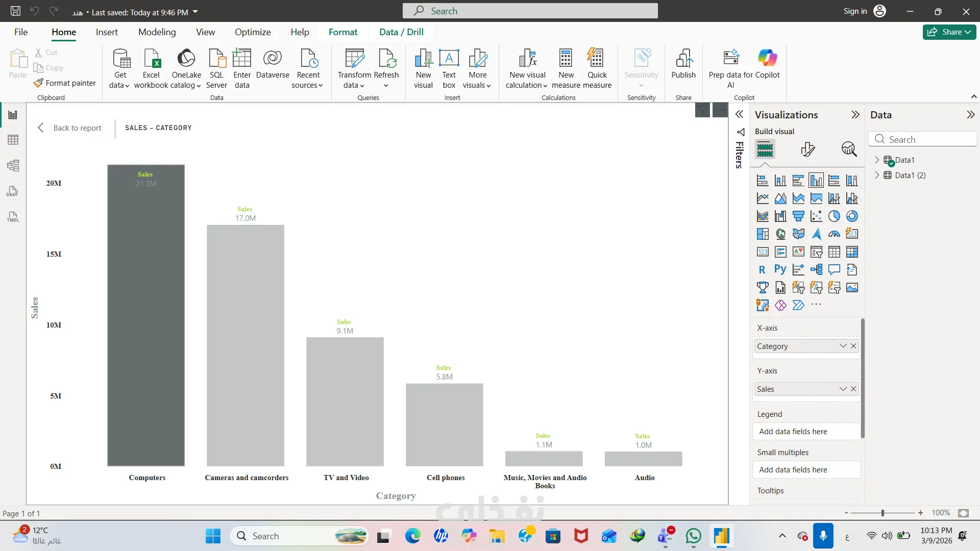980x551 pixels.
Task: Expand the Data1 (2) table
Action: click(x=877, y=175)
